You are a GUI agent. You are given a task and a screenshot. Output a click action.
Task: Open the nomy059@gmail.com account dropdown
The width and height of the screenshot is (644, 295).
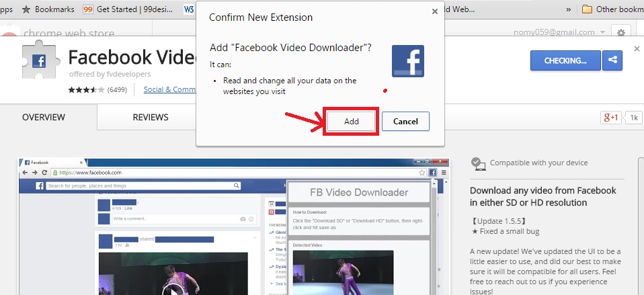click(560, 32)
